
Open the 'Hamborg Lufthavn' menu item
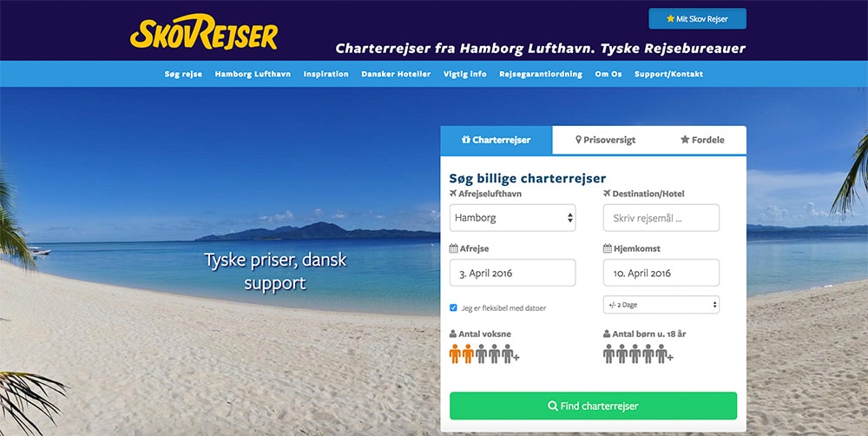pyautogui.click(x=253, y=74)
